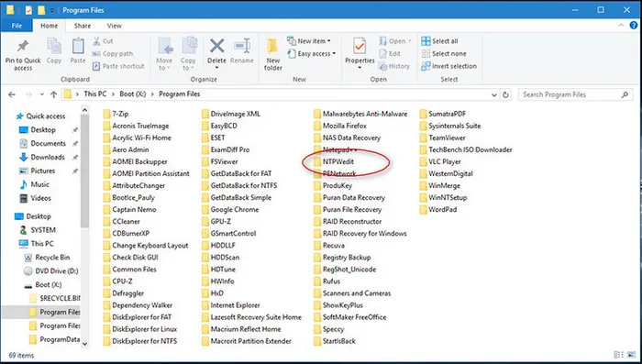The width and height of the screenshot is (642, 364).
Task: Open the Move to command
Action: (x=164, y=54)
